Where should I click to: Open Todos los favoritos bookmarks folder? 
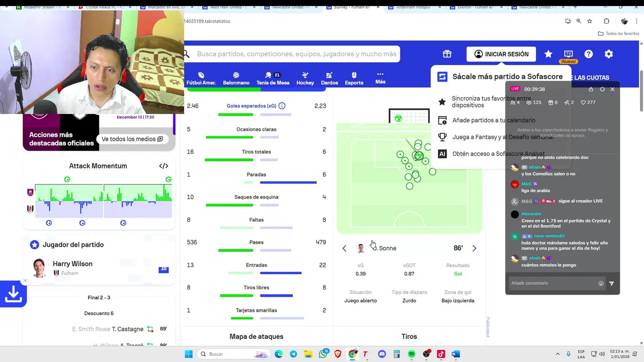tap(618, 33)
